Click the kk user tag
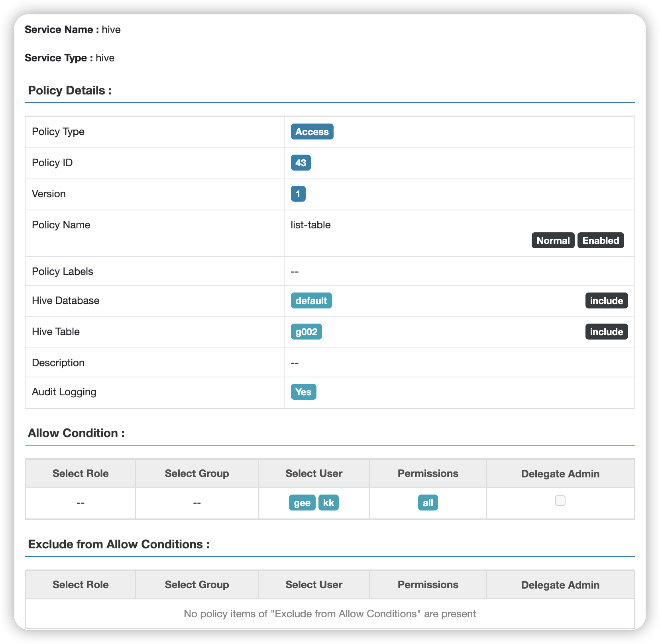660x644 pixels. coord(328,503)
